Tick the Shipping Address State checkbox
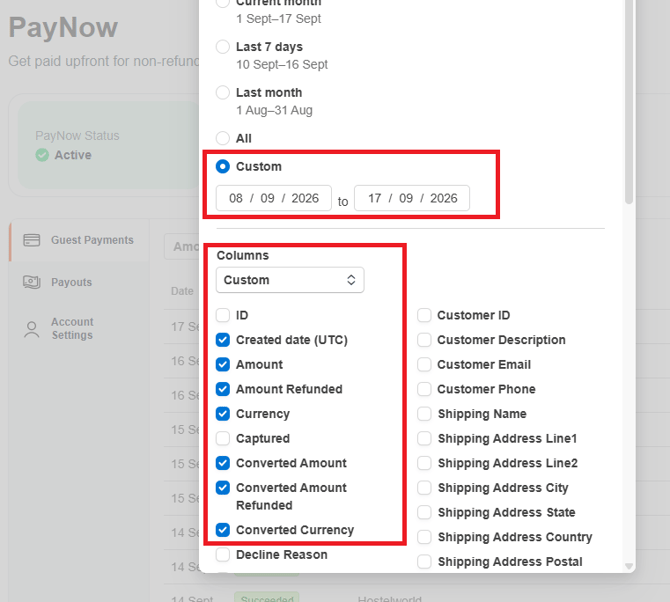Screen dimensions: 670x602 [x=424, y=512]
